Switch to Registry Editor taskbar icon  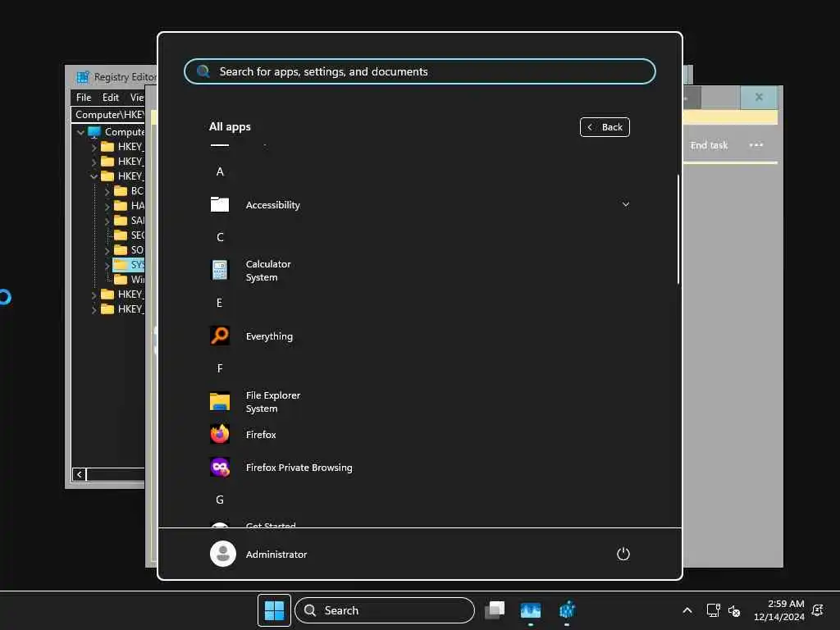coord(567,610)
